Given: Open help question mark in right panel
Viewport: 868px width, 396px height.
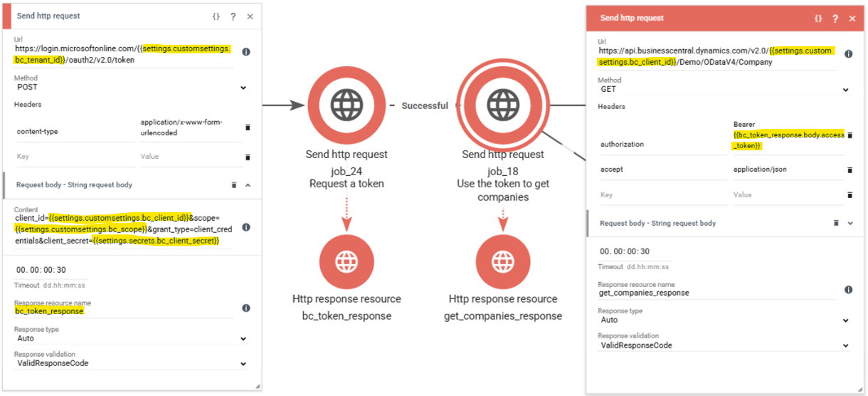Looking at the screenshot, I should [835, 19].
